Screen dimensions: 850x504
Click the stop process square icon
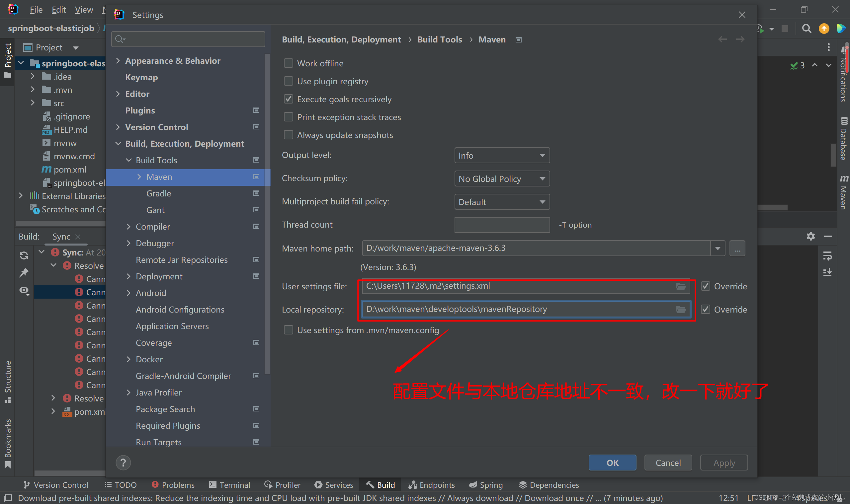click(x=785, y=29)
